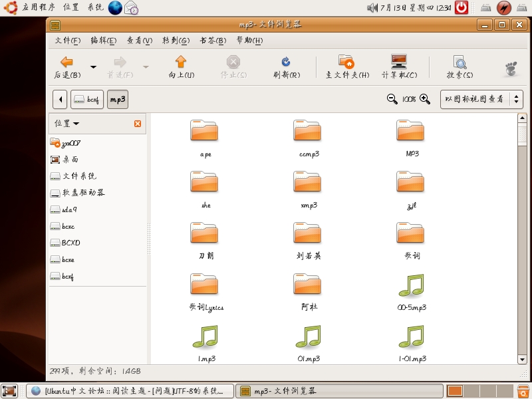
Task: Reset zoom via the 100% label
Action: pos(409,99)
